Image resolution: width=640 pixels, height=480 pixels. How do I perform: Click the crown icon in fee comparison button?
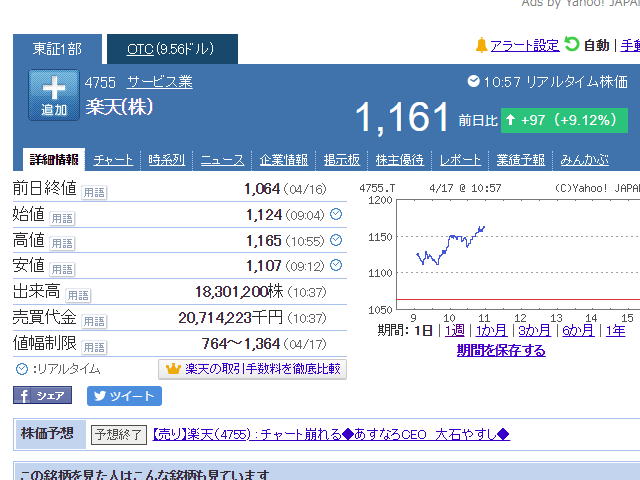(x=173, y=369)
